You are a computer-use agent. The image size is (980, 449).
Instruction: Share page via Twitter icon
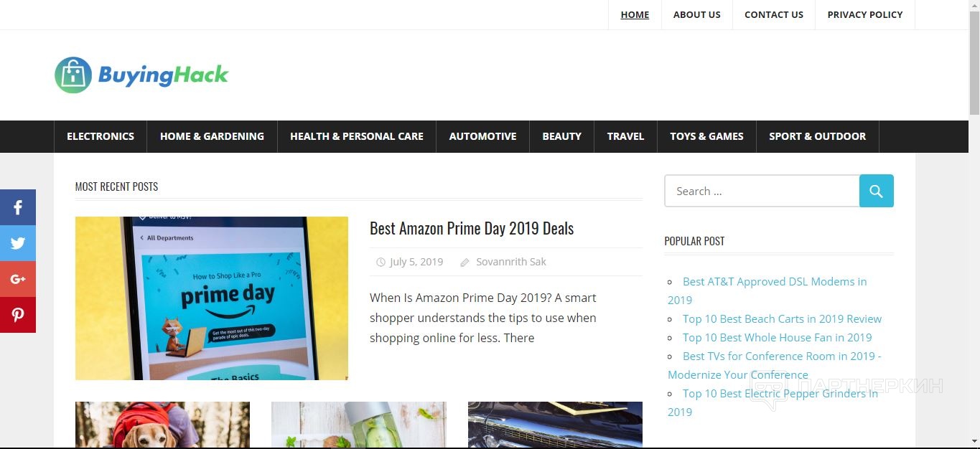[x=18, y=243]
